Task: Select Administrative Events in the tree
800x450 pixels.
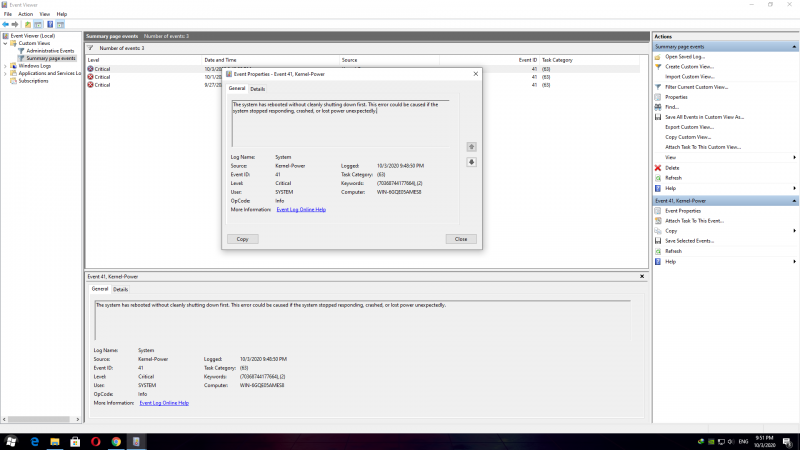Action: (52, 50)
